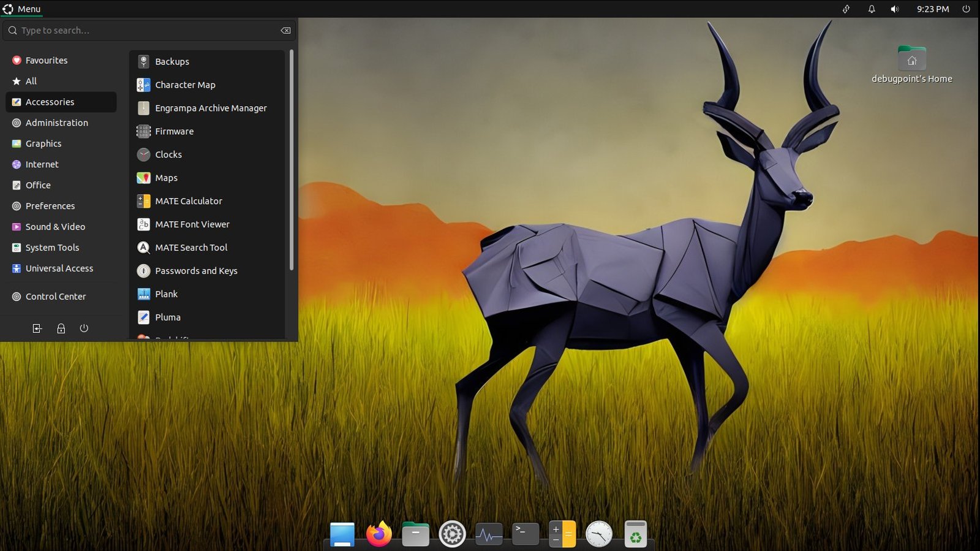
Task: Open Plank from the applications list
Action: [x=208, y=295]
